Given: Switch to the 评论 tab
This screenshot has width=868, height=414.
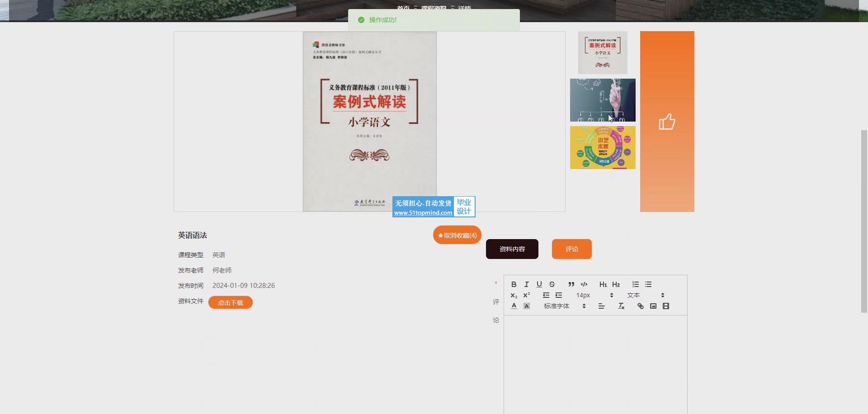Looking at the screenshot, I should click(571, 249).
